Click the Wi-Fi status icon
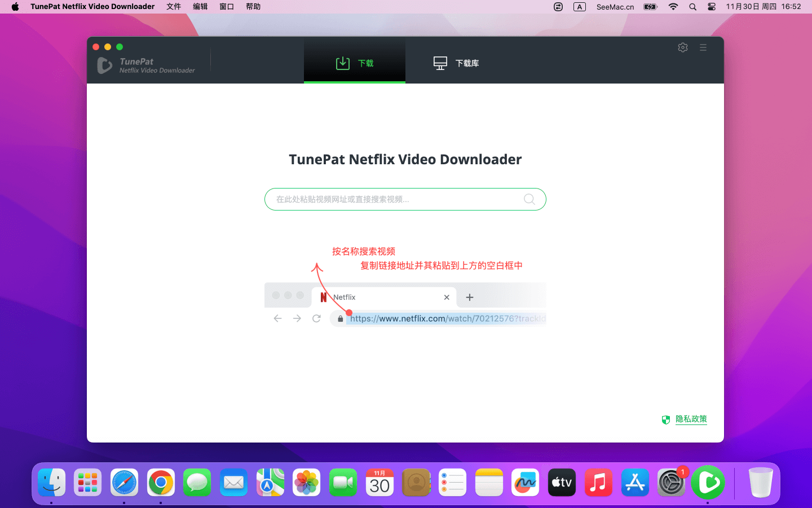The image size is (812, 508). pyautogui.click(x=673, y=7)
